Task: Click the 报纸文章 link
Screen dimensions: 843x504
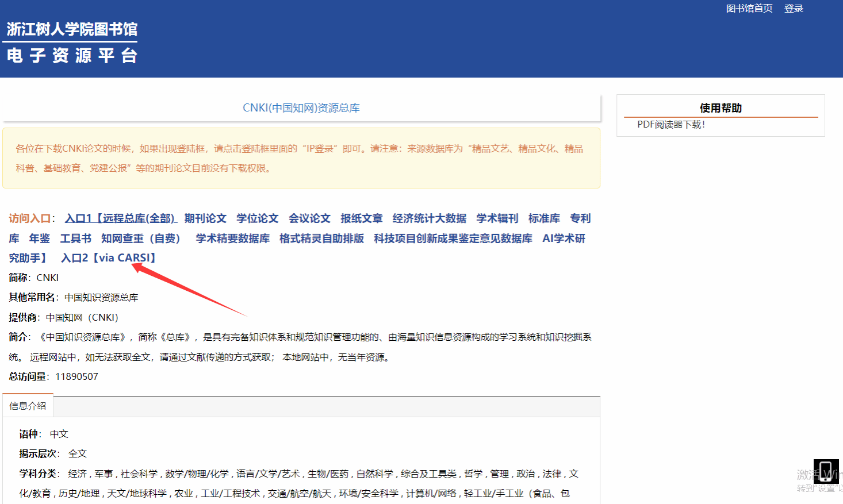Action: [x=361, y=218]
